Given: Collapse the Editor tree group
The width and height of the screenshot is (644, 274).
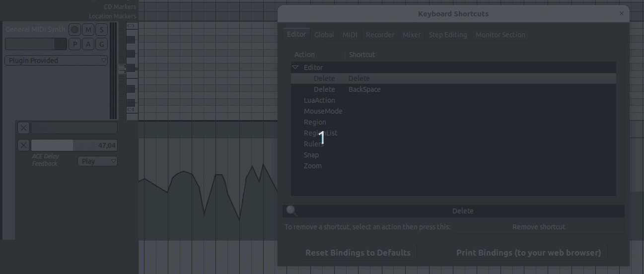Looking at the screenshot, I should [x=295, y=68].
